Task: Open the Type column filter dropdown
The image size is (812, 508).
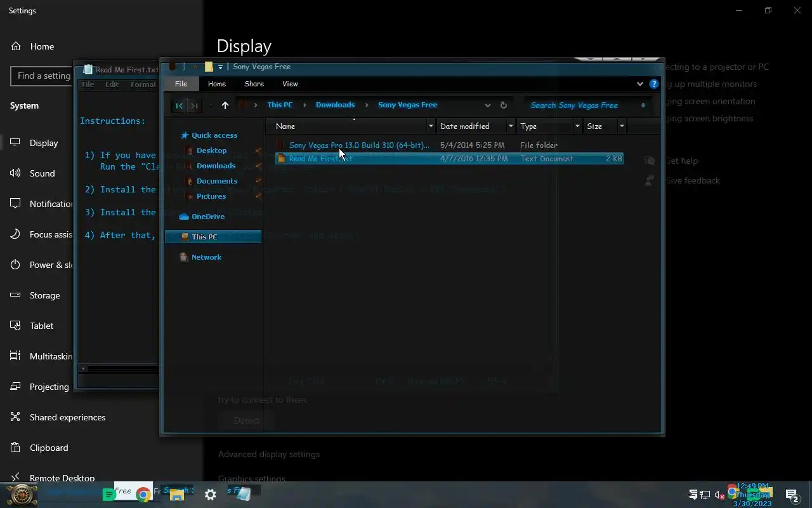Action: [x=577, y=126]
